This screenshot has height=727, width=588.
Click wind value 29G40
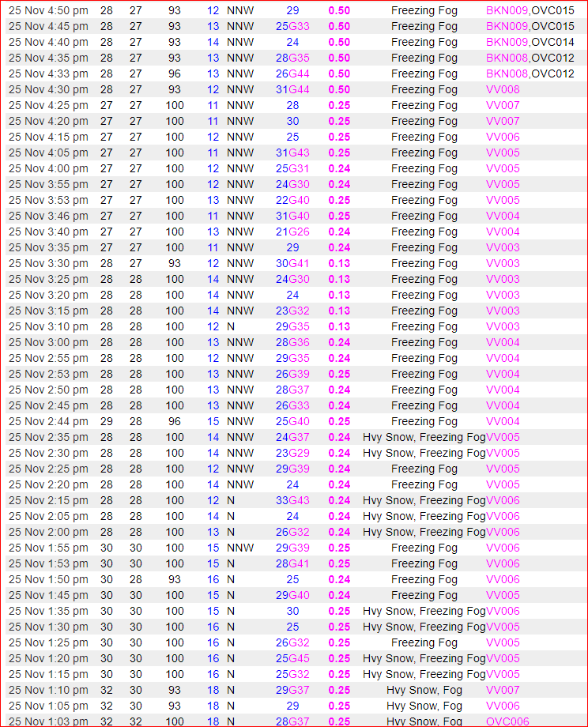coord(292,595)
